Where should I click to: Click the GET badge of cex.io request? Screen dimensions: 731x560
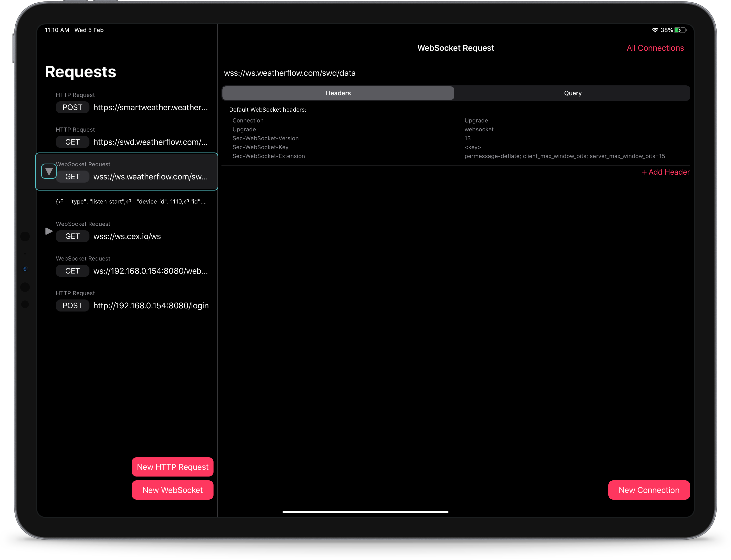tap(72, 236)
